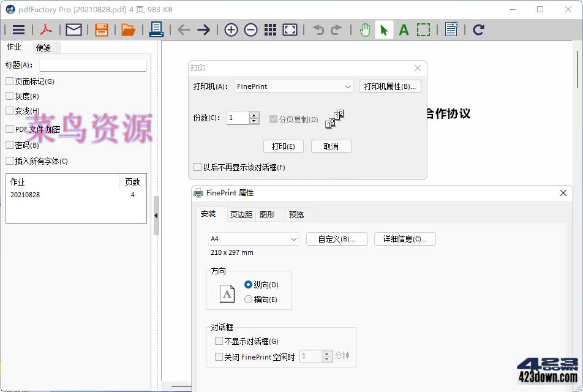Image resolution: width=583 pixels, height=392 pixels.
Task: Click the zoom in magnifier icon
Action: tap(231, 29)
